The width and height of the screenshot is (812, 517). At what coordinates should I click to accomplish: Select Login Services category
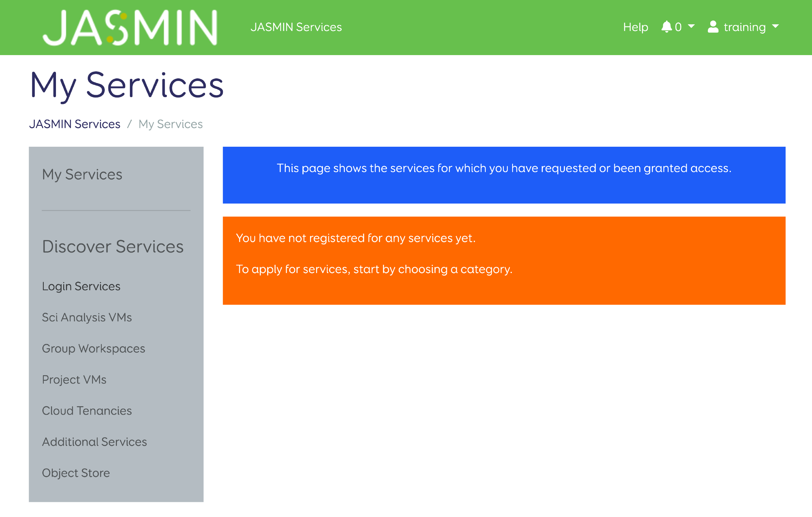tap(81, 286)
